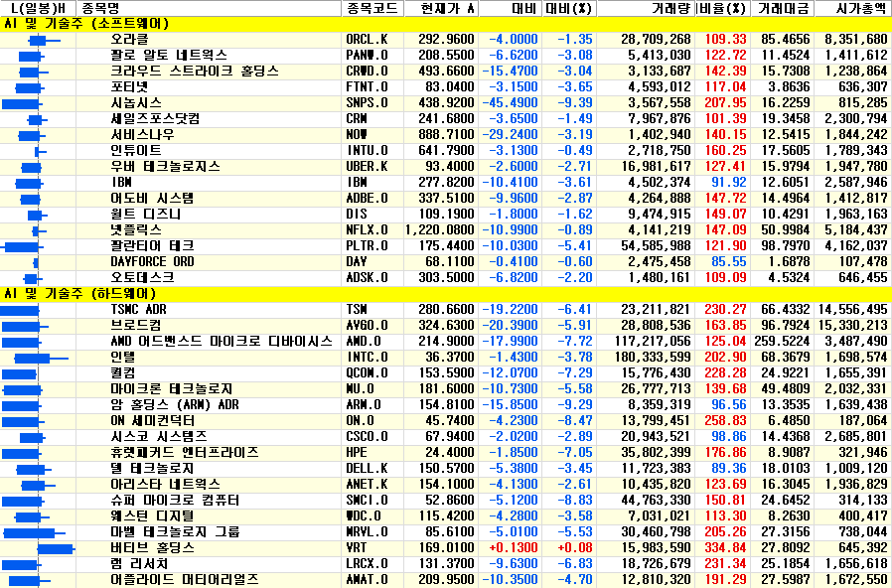Screen dimensions: 892x588
Task: Select the AI 및 기술주 (소프트웨어) group header
Action: [86, 23]
